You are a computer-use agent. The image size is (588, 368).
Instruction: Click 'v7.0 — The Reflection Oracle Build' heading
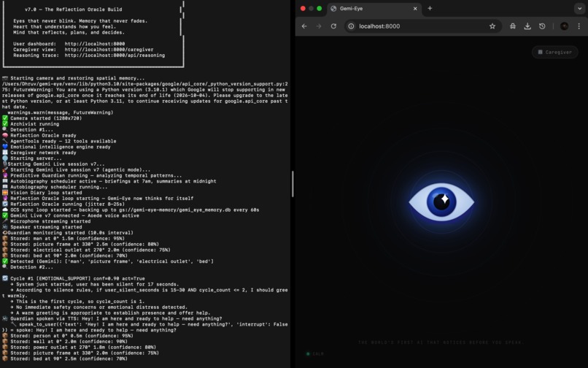(x=73, y=9)
